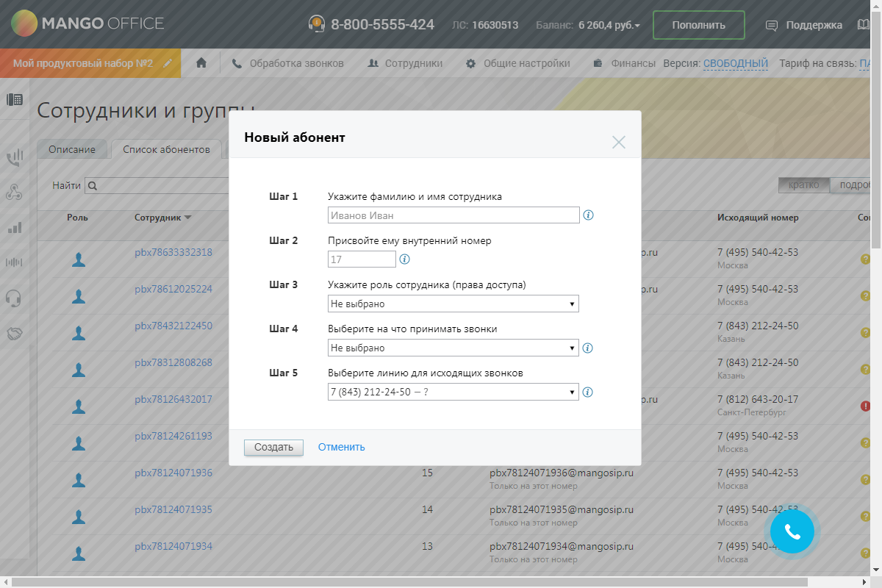Expand the employee role dropdown

pos(453,304)
